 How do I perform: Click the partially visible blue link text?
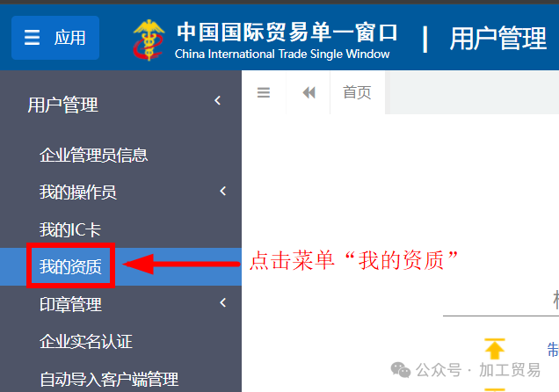pyautogui.click(x=553, y=349)
